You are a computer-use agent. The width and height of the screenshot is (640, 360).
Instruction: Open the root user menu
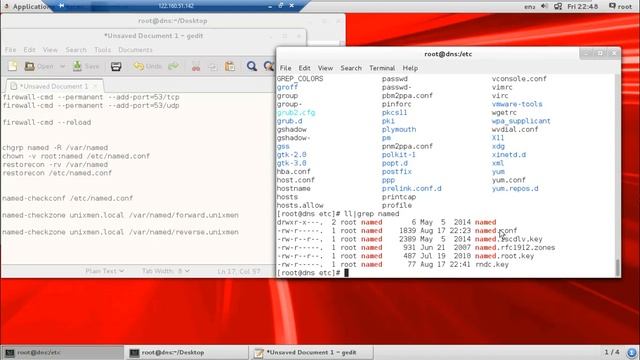[620, 7]
